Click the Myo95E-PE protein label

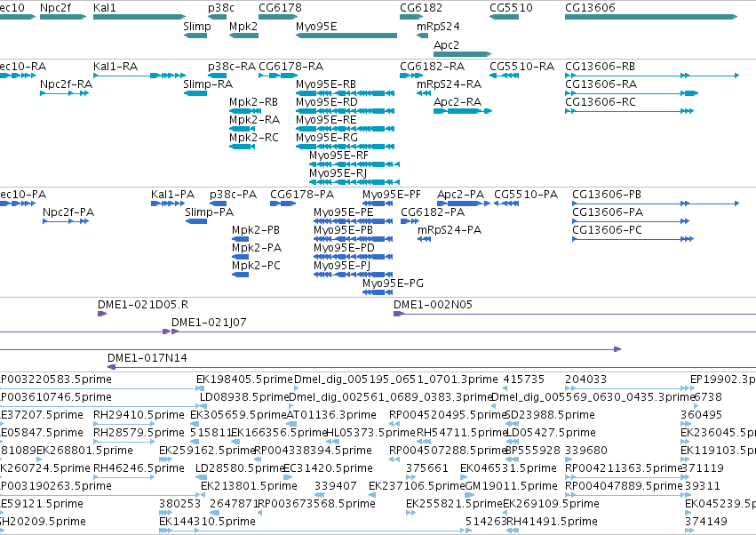(344, 212)
